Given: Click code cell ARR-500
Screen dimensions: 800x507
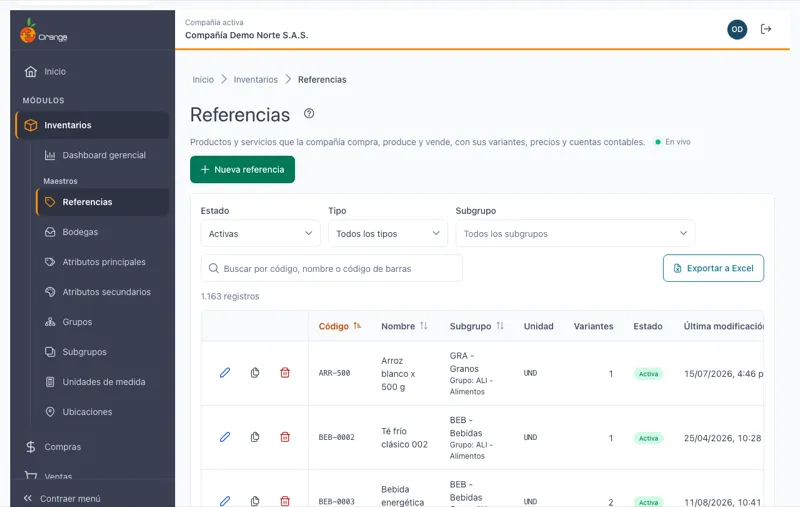Looking at the screenshot, I should pos(334,373).
